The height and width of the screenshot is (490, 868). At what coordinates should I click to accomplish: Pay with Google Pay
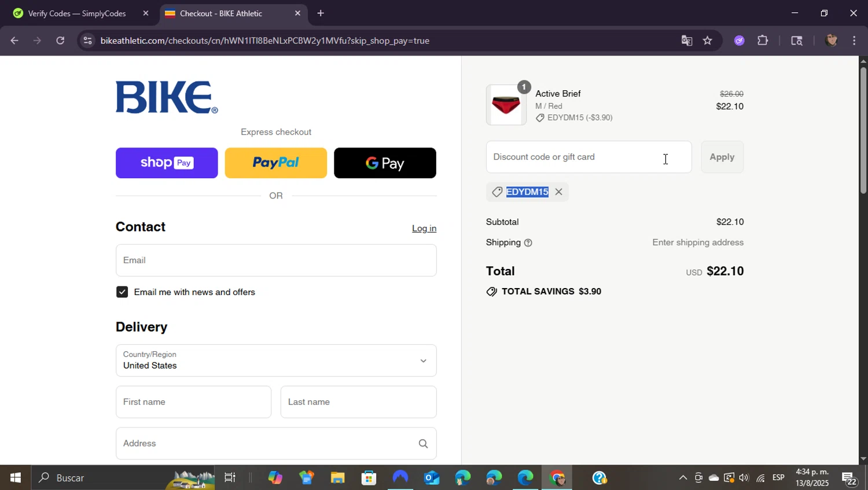click(385, 163)
